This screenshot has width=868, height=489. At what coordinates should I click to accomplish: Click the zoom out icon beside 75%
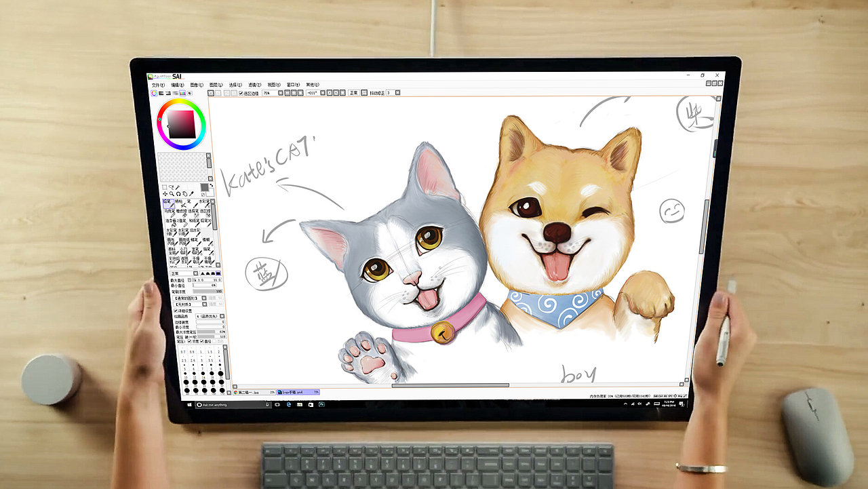coord(288,93)
